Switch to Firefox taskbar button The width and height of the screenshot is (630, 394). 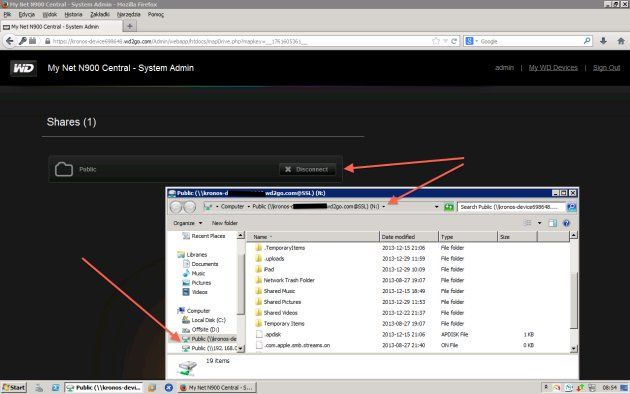pos(217,388)
